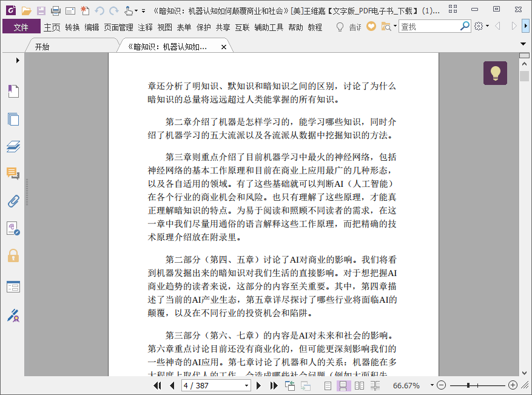Viewport: 532px width, 395px height.
Task: Open the form fields panel icon
Action: pyautogui.click(x=13, y=287)
